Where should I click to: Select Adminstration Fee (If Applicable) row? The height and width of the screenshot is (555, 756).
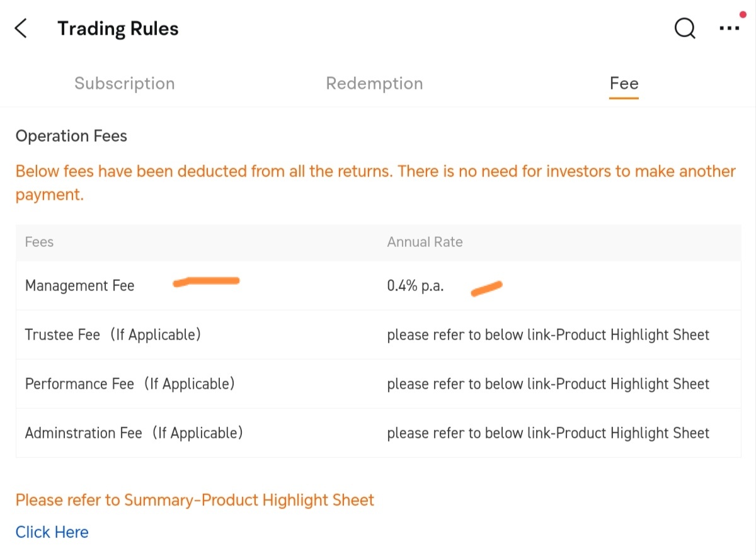pyautogui.click(x=378, y=433)
